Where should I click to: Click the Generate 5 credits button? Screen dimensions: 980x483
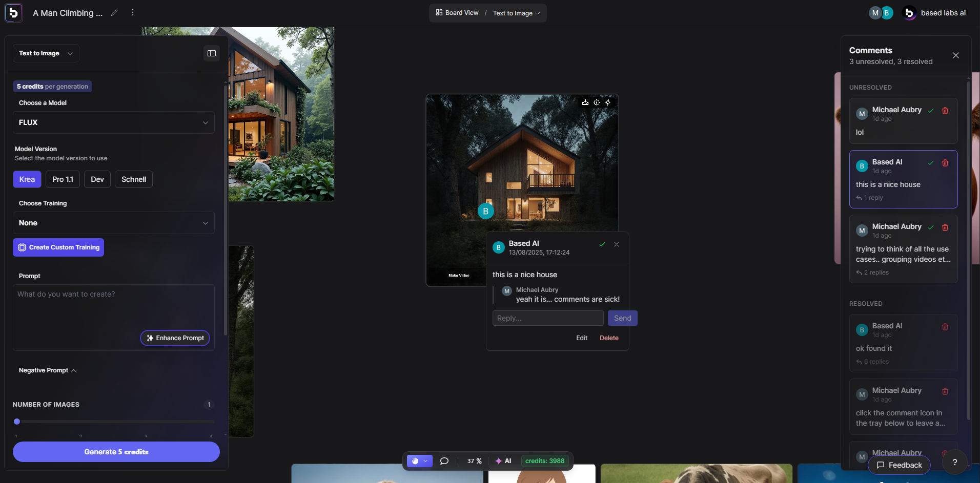tap(116, 452)
